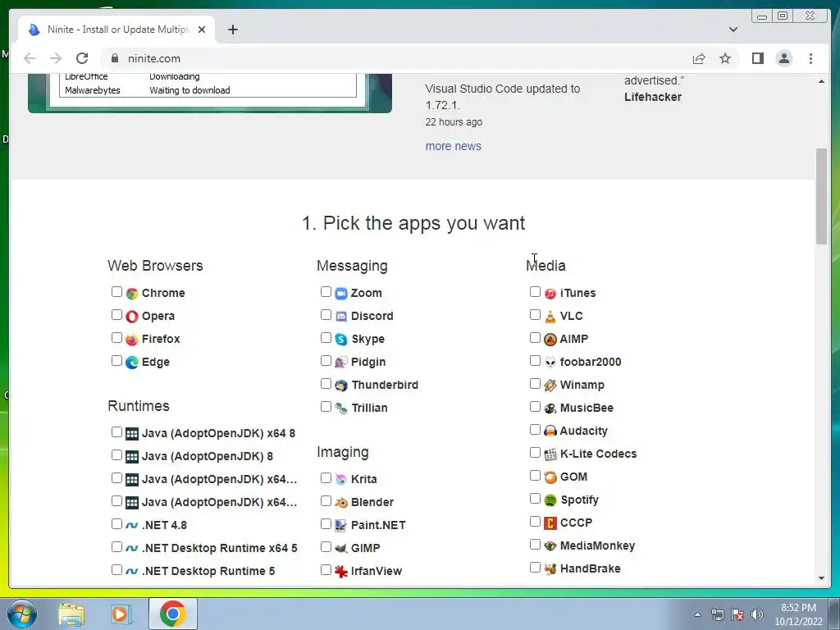This screenshot has height=630, width=840.
Task: Open Windows Explorer from taskbar
Action: click(x=71, y=614)
